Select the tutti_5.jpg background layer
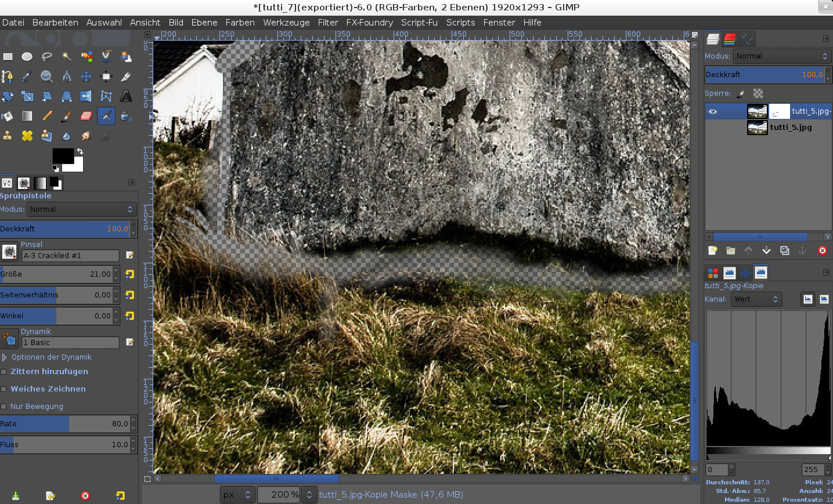The image size is (833, 504). pyautogui.click(x=791, y=128)
